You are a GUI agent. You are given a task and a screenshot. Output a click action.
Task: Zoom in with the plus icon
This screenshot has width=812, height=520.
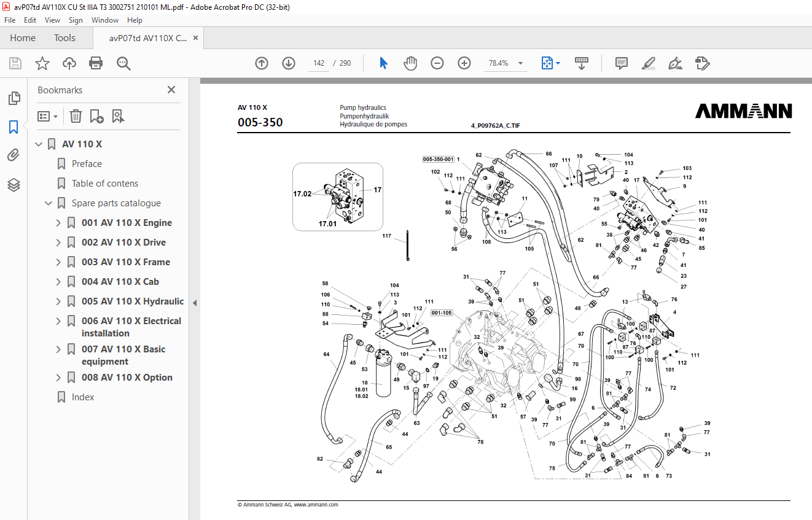coord(464,63)
